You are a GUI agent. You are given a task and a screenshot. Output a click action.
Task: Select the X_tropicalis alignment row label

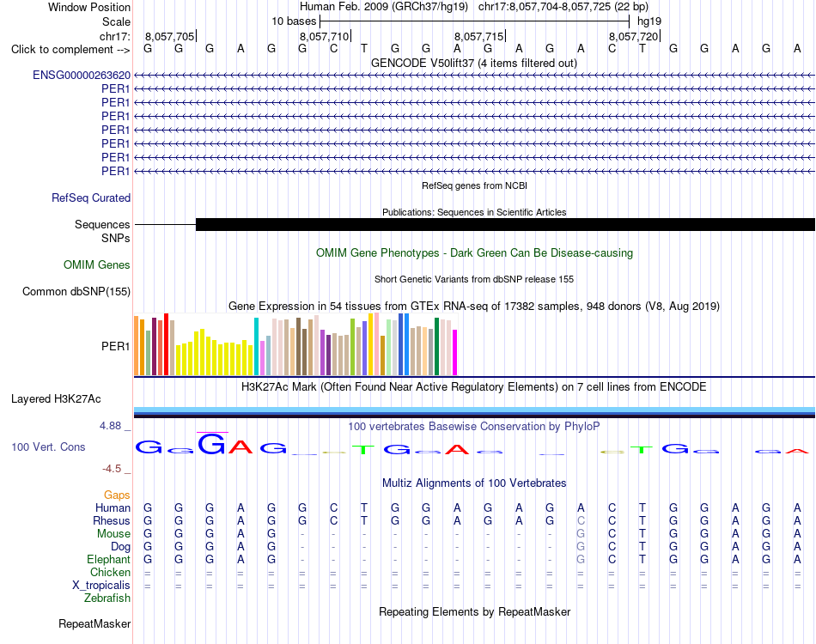pos(101,586)
